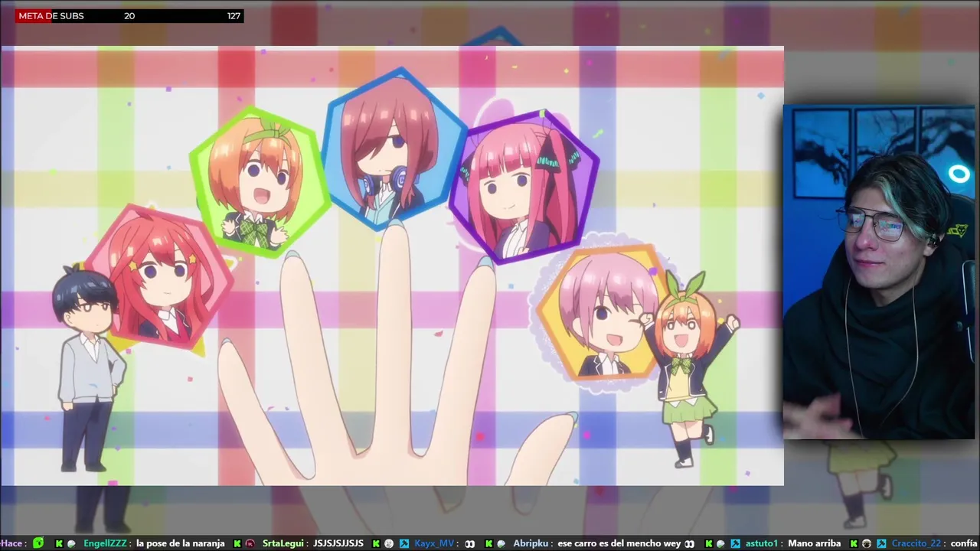This screenshot has height=551, width=980.
Task: Open Abripku username in chat ticker
Action: pos(531,543)
